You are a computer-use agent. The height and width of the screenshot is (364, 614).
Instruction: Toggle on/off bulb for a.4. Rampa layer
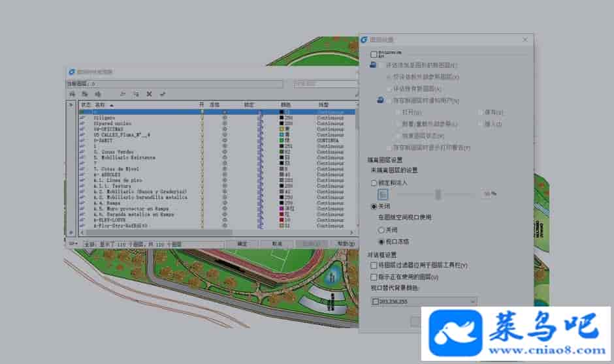tap(202, 202)
